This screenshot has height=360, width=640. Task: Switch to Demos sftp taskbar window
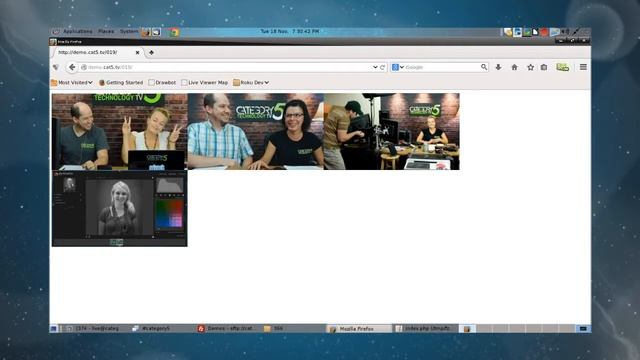coord(228,328)
